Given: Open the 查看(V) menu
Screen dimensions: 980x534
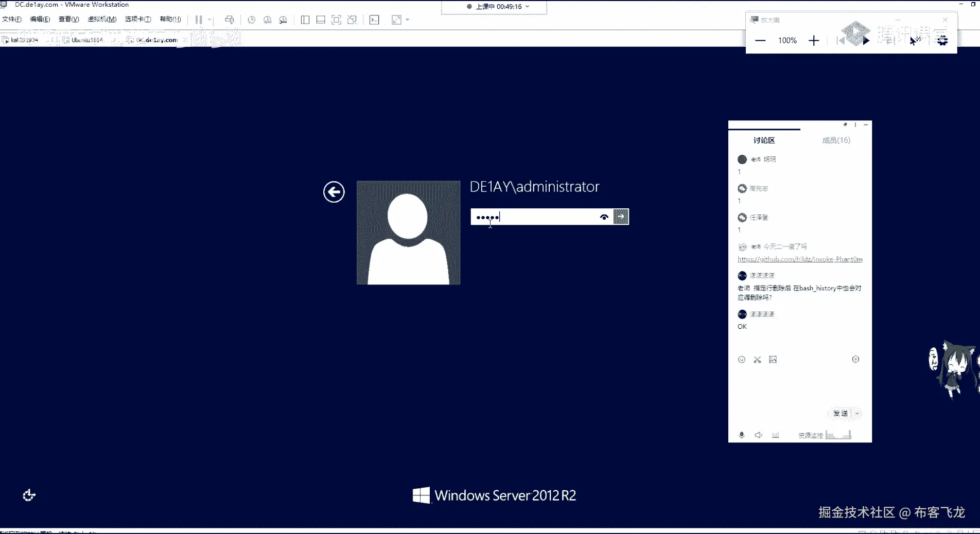Looking at the screenshot, I should 69,20.
